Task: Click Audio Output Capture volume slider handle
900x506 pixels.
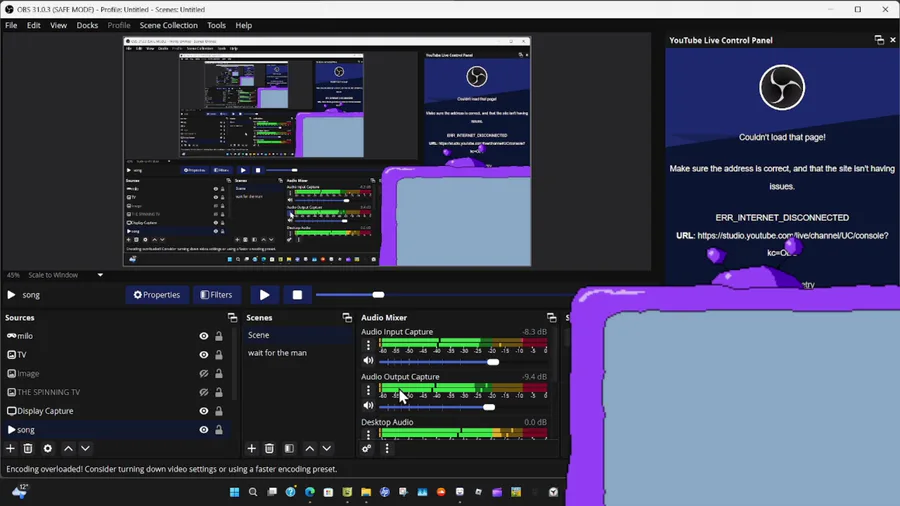Action: pyautogui.click(x=489, y=407)
